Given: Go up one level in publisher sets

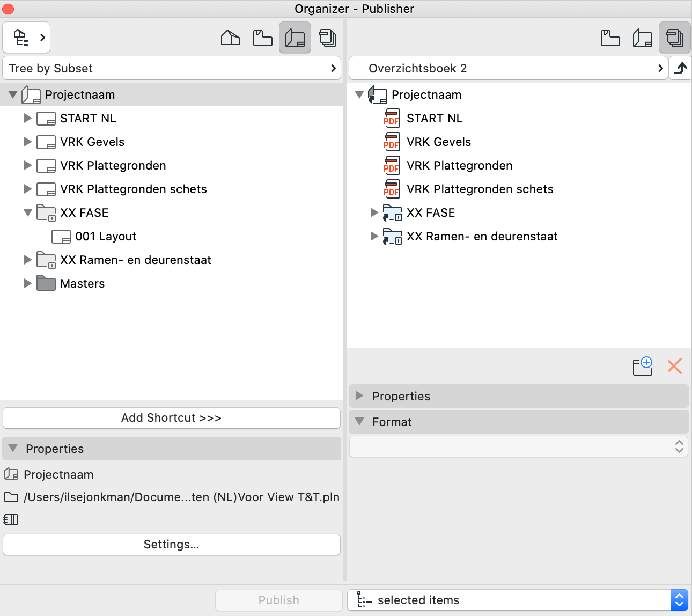Looking at the screenshot, I should 680,68.
